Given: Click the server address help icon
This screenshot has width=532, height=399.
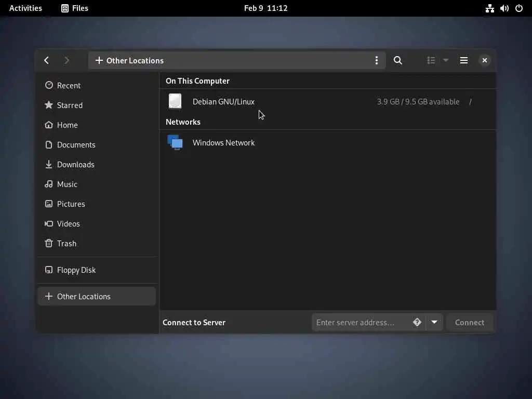Looking at the screenshot, I should [x=417, y=322].
